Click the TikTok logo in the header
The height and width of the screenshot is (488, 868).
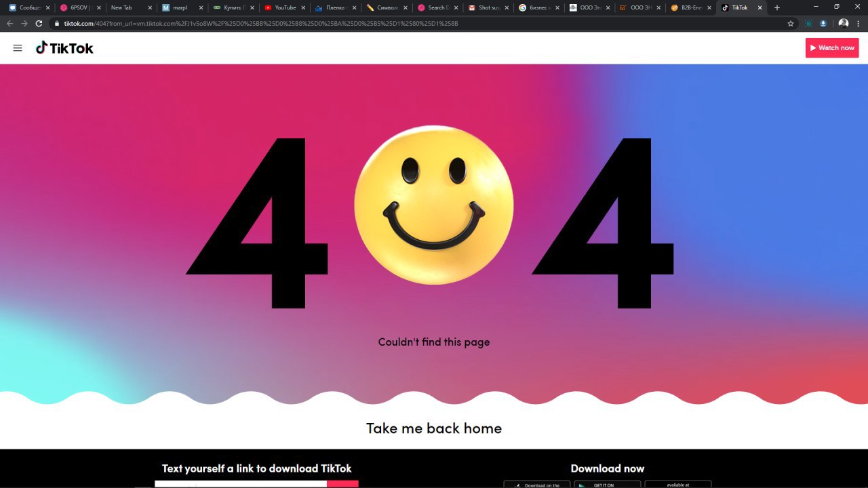click(64, 48)
